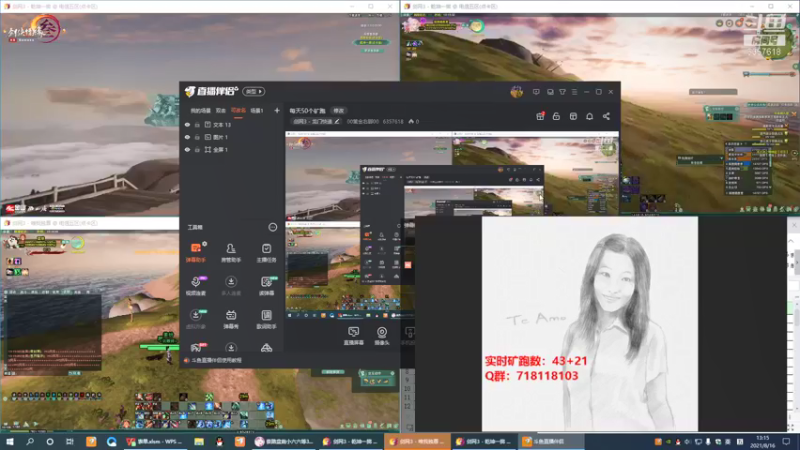Viewport: 800px width, 450px height.
Task: Open the hamburger menu in title bar
Action: tap(574, 92)
